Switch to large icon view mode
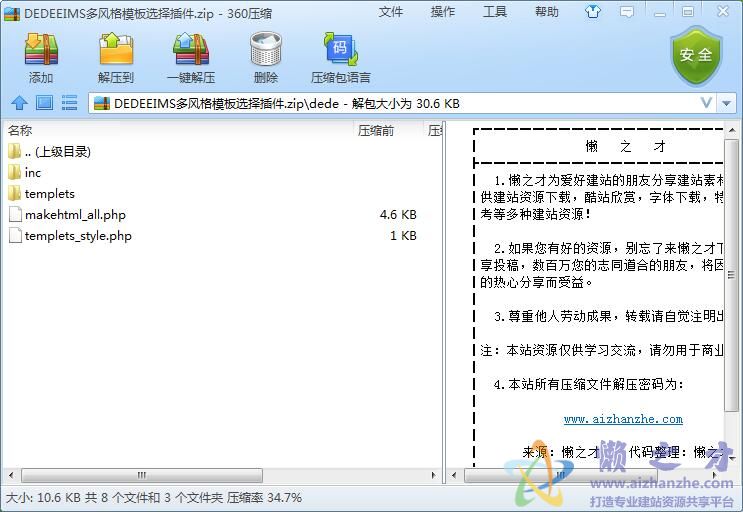The height and width of the screenshot is (512, 743). point(44,103)
